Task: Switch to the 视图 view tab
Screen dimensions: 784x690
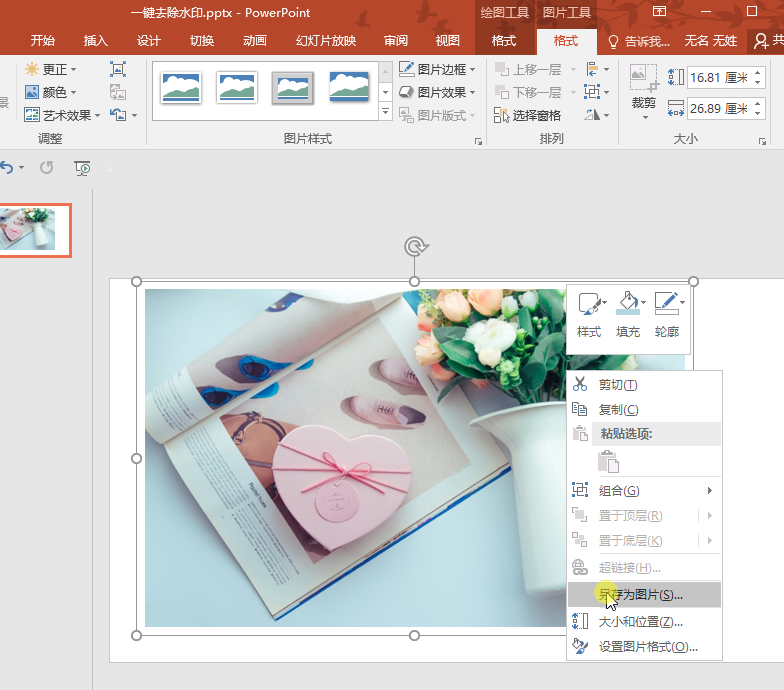Action: coord(448,40)
